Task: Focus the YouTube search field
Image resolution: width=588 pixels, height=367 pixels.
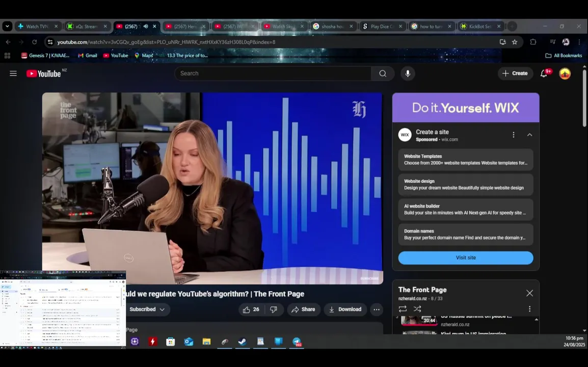Action: click(x=273, y=73)
